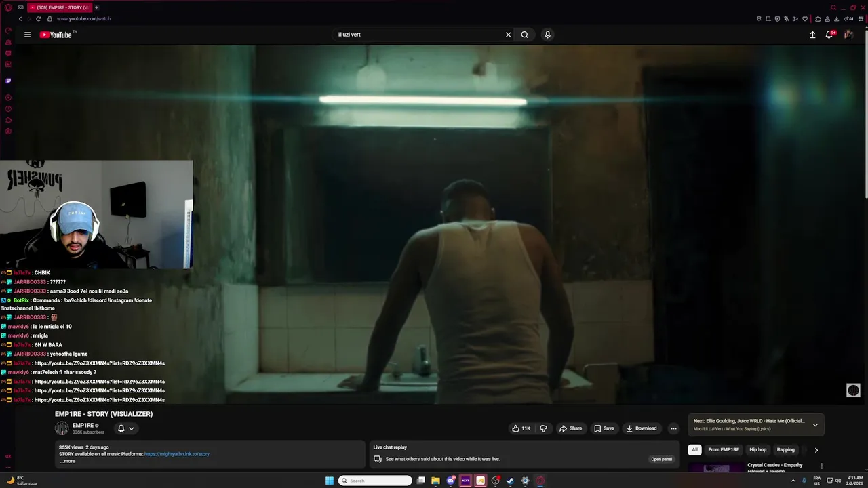Viewport: 868px width, 488px height.
Task: Open the sidebar player icon
Action: 8,97
